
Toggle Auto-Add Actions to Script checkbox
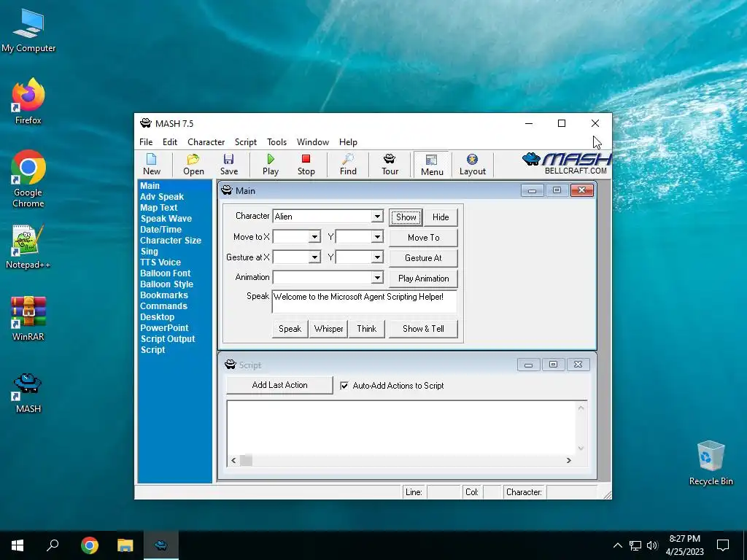[344, 386]
